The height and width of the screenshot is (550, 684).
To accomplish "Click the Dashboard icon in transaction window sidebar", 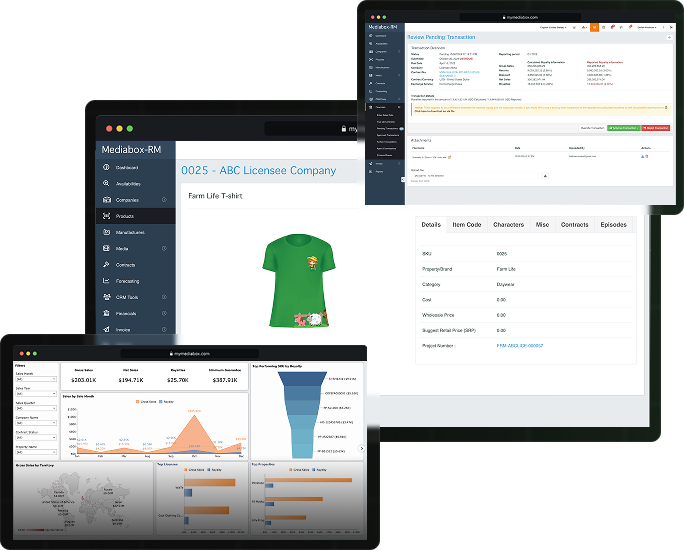I will click(371, 36).
